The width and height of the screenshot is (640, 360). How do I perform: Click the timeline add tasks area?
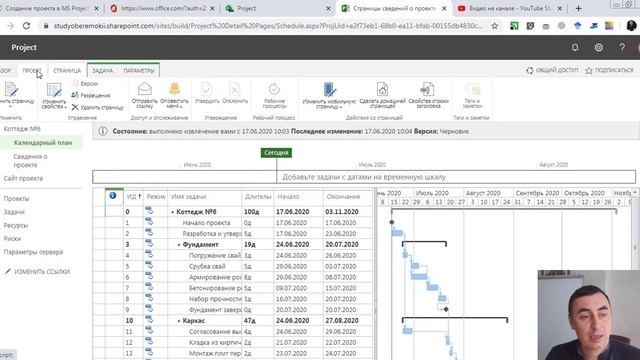(364, 177)
